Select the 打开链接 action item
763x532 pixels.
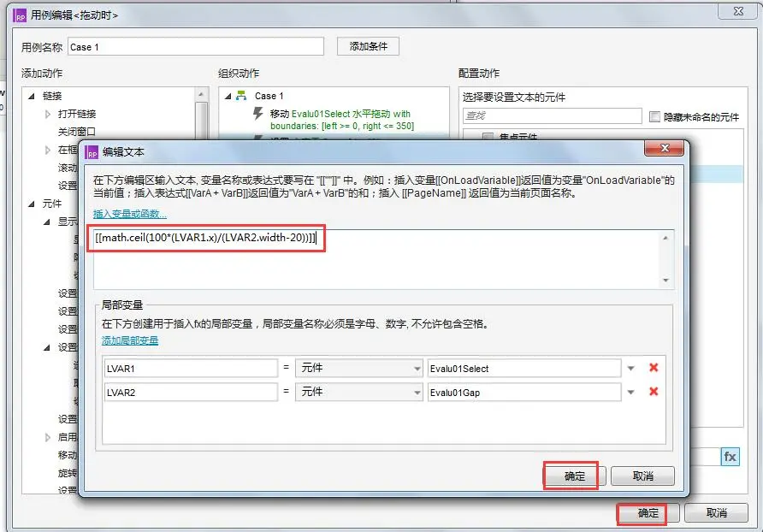coord(77,114)
